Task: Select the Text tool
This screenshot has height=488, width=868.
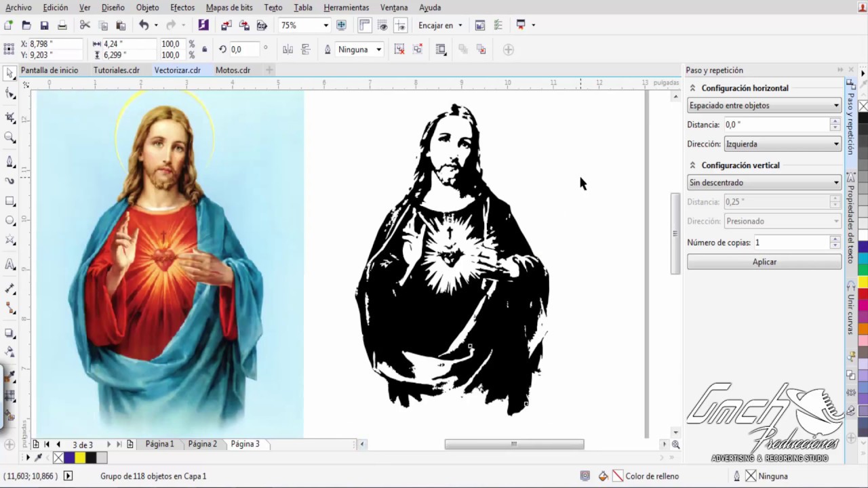Action: point(10,264)
